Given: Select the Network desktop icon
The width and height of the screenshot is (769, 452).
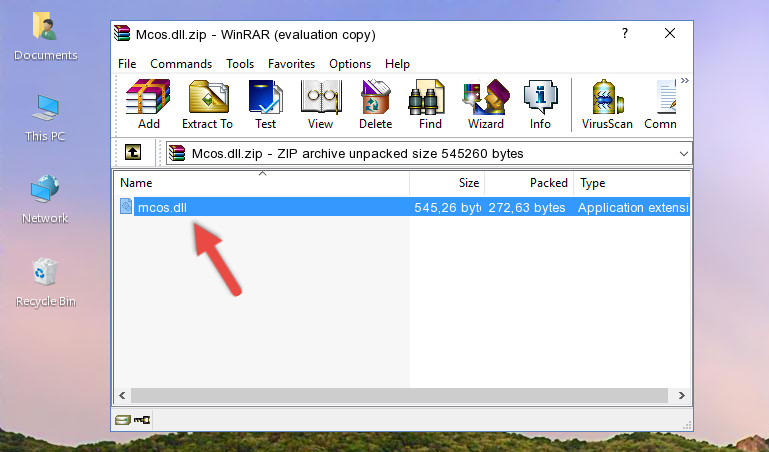Looking at the screenshot, I should tap(45, 199).
